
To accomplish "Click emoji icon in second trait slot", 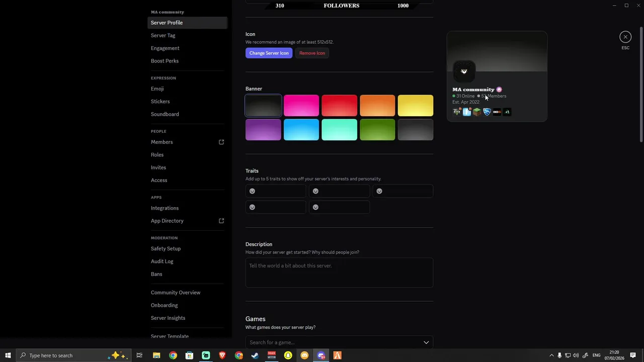I will [316, 191].
